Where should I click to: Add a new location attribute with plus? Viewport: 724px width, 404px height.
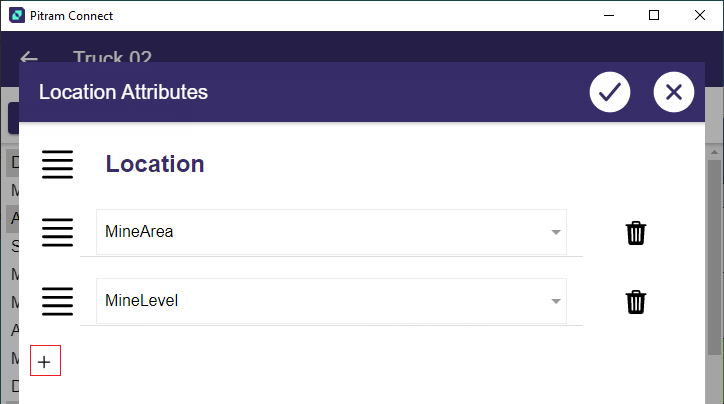(45, 362)
